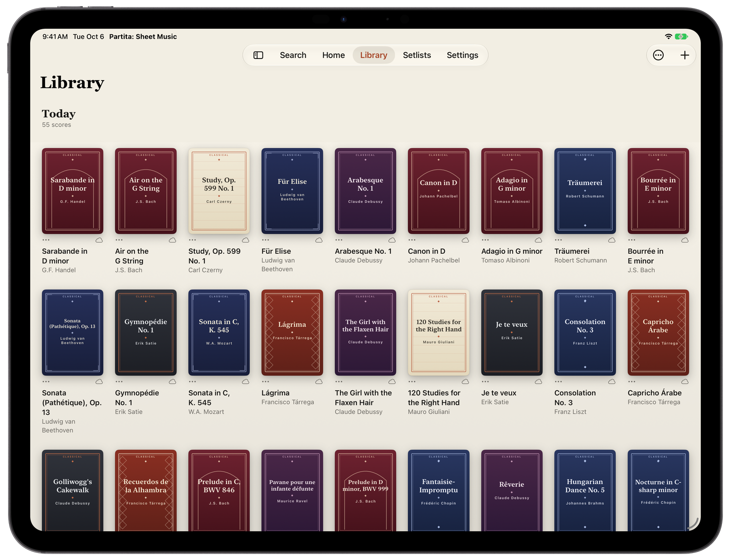Open the Setlists tab
Image resolution: width=731 pixels, height=560 pixels.
click(417, 55)
